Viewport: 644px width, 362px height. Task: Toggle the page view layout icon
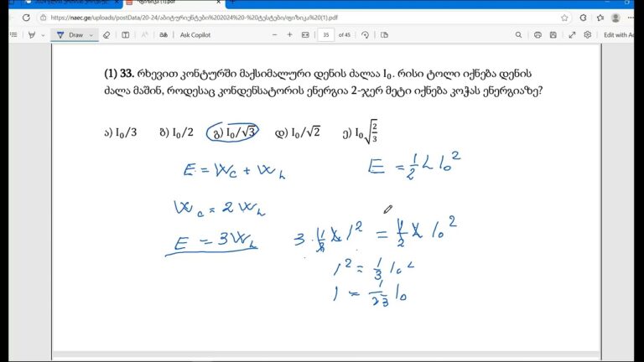tap(126, 35)
